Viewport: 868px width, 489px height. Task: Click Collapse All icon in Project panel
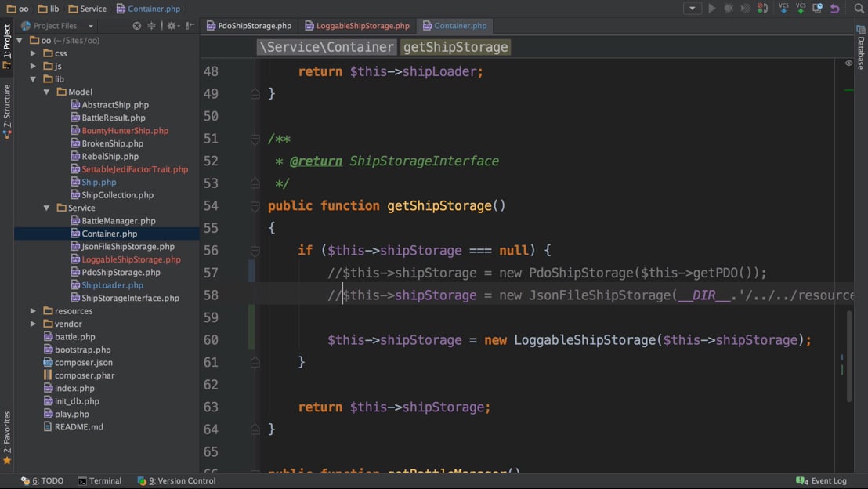point(152,26)
